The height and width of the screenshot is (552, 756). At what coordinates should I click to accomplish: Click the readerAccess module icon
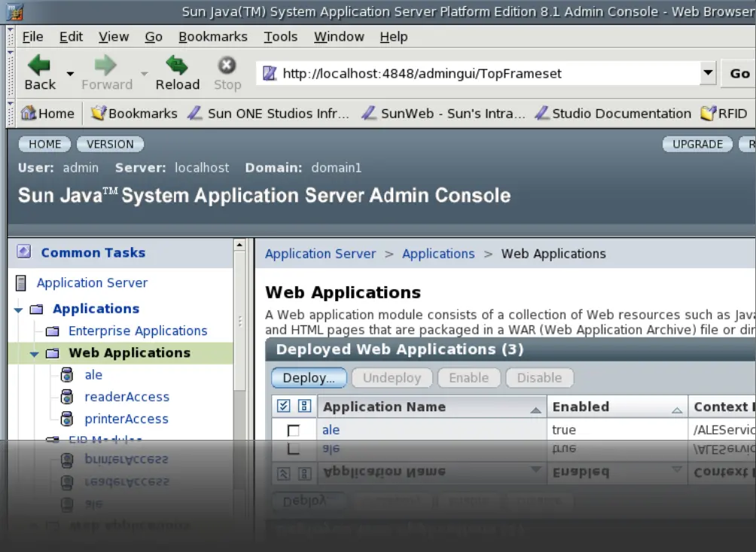(67, 397)
